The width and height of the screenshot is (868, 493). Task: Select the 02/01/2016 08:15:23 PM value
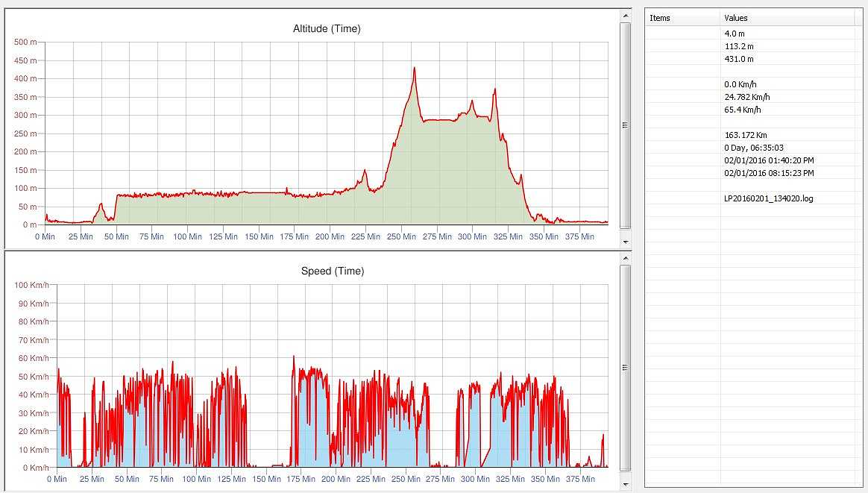769,173
